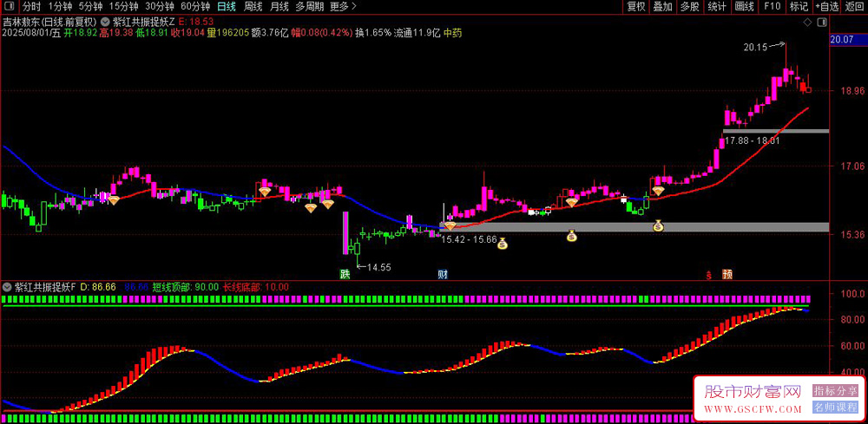
Task: Click the 额3.76亿 amount readout
Action: (x=270, y=33)
